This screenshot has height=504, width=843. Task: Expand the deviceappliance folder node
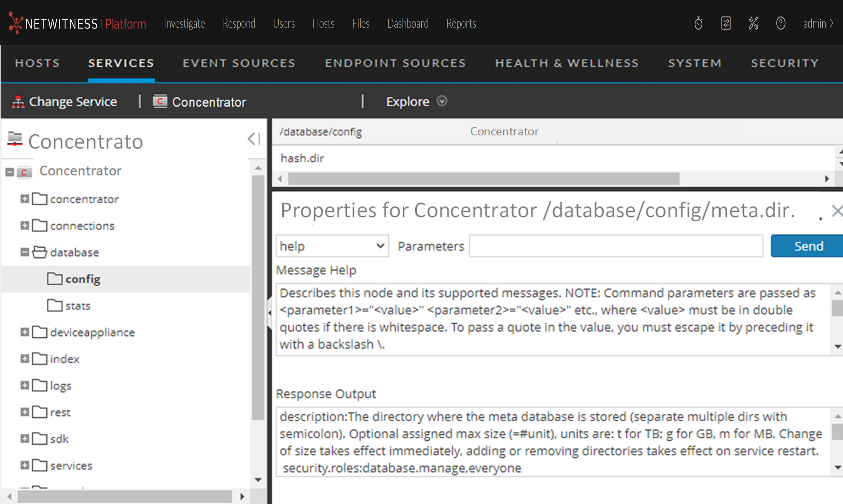click(24, 332)
